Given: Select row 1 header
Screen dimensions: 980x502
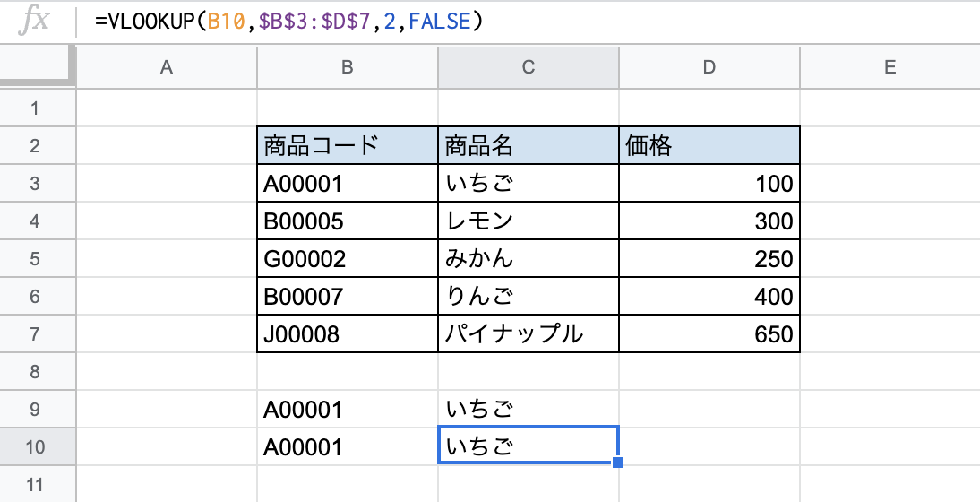Looking at the screenshot, I should (x=38, y=108).
